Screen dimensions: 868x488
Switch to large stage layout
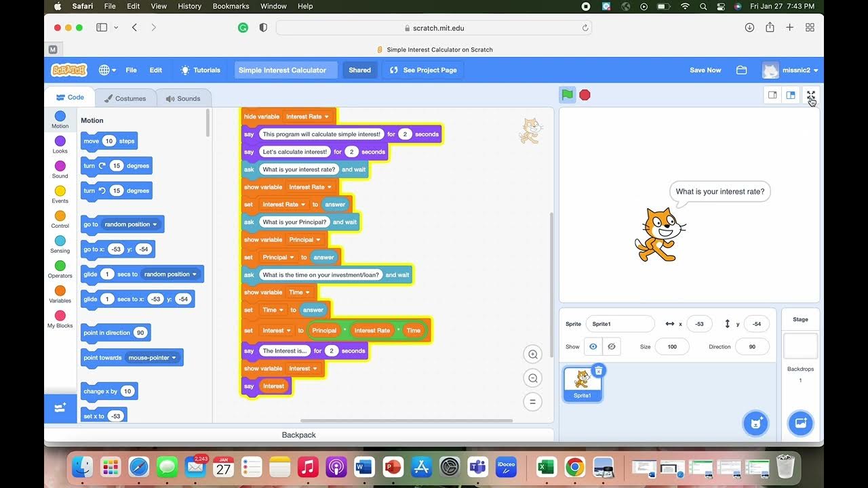point(791,95)
